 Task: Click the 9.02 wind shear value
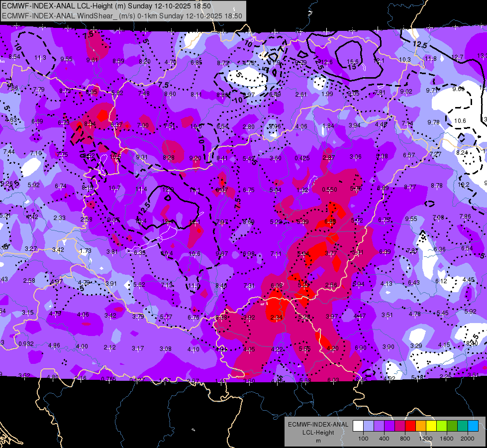(x=406, y=92)
